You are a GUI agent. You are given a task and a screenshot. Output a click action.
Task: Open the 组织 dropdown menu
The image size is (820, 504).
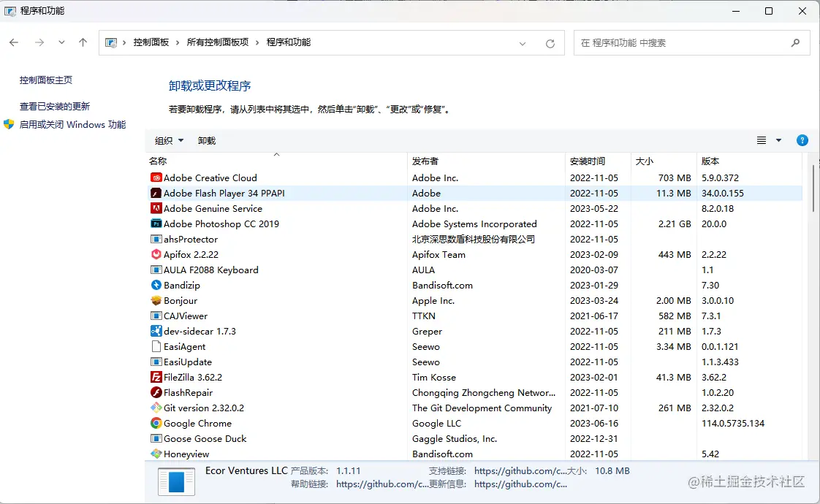point(169,140)
